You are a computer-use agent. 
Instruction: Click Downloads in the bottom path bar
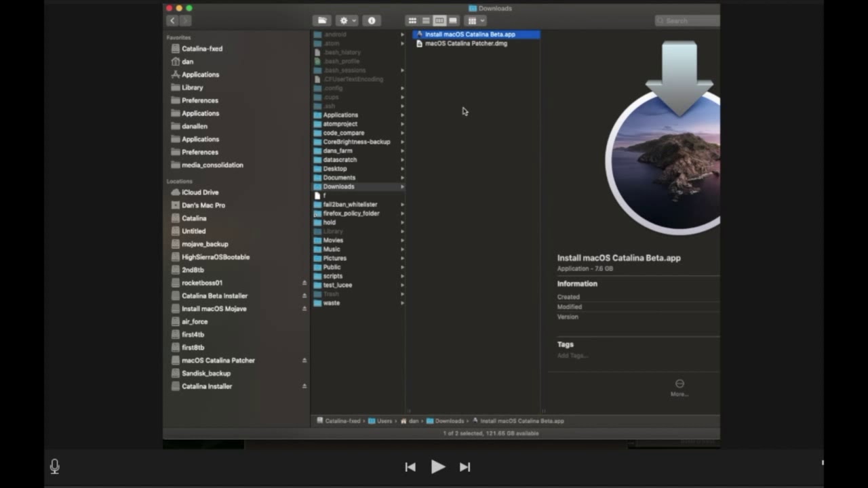(445, 421)
